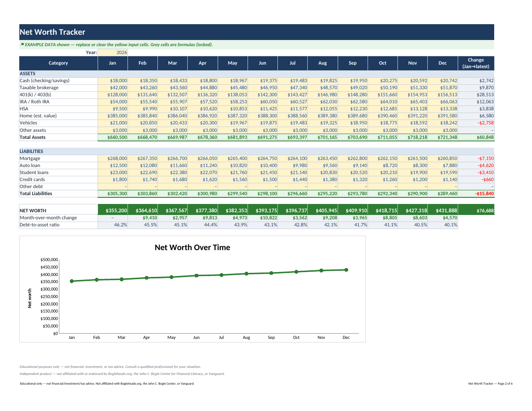Select the Independent product disclaimer line

pyautogui.click(x=122, y=374)
